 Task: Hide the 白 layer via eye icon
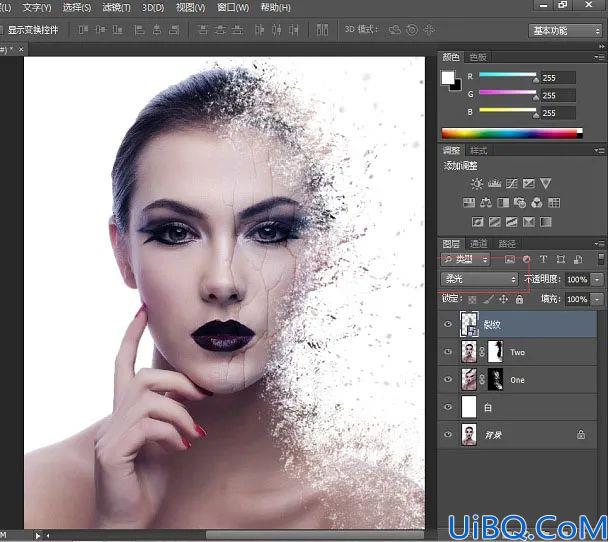coord(448,407)
